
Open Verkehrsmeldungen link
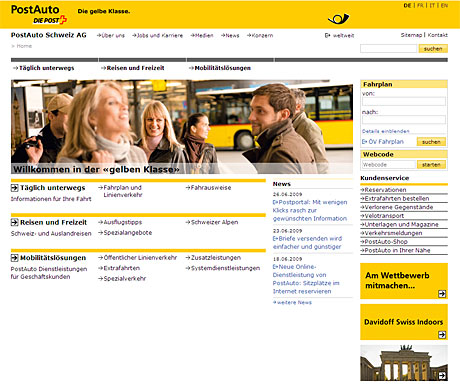pyautogui.click(x=391, y=233)
